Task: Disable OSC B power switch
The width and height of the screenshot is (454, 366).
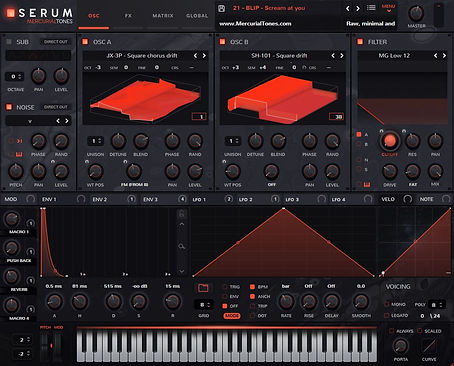Action: click(x=222, y=42)
